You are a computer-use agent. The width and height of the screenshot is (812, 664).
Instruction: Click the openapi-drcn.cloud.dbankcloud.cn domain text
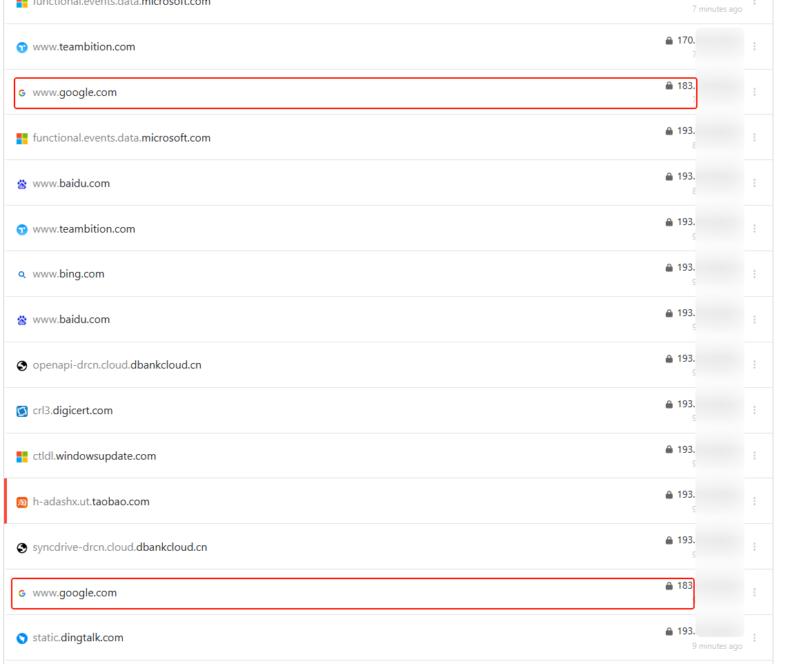point(117,365)
